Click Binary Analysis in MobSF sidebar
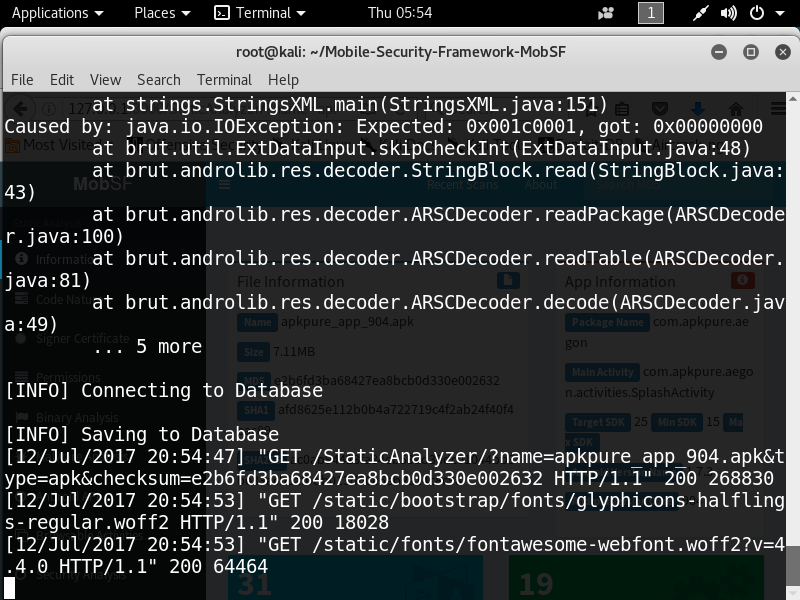The width and height of the screenshot is (800, 600). click(x=77, y=417)
